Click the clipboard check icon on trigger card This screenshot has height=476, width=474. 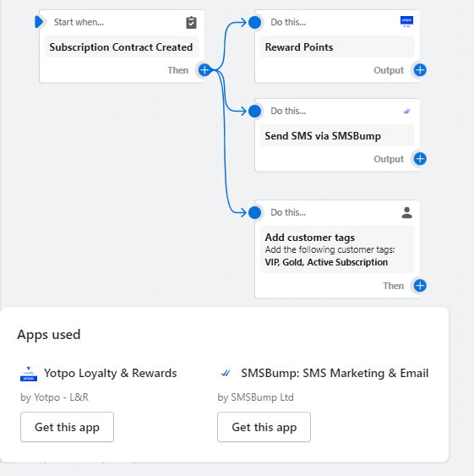point(191,23)
